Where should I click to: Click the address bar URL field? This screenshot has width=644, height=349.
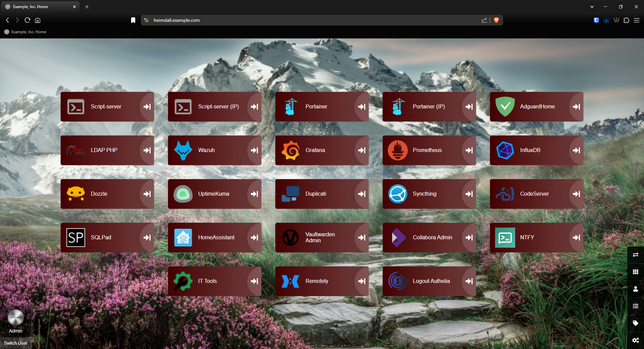302,20
